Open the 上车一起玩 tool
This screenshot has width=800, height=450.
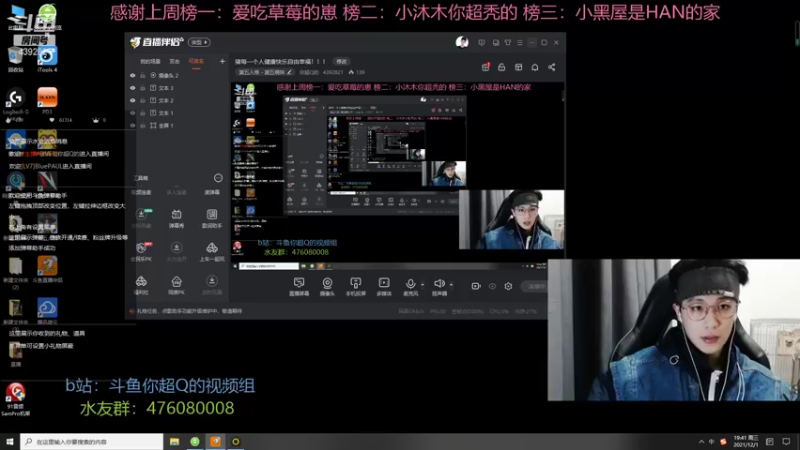(212, 252)
